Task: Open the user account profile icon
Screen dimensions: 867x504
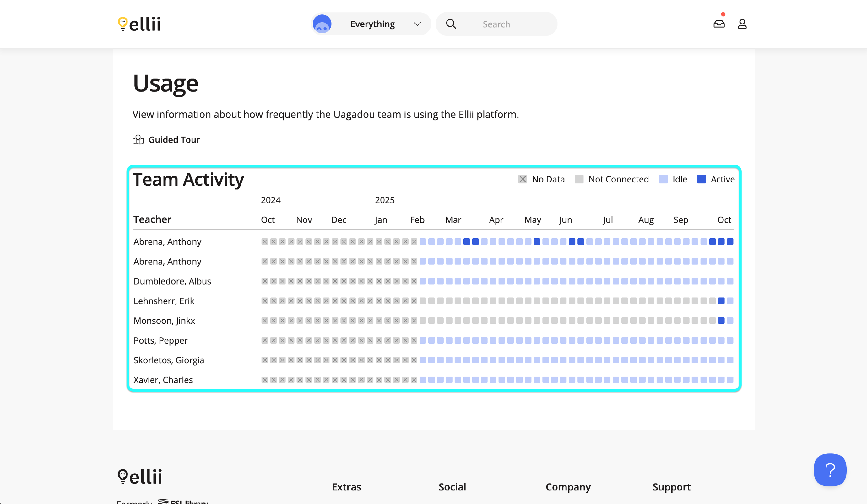Action: click(742, 24)
